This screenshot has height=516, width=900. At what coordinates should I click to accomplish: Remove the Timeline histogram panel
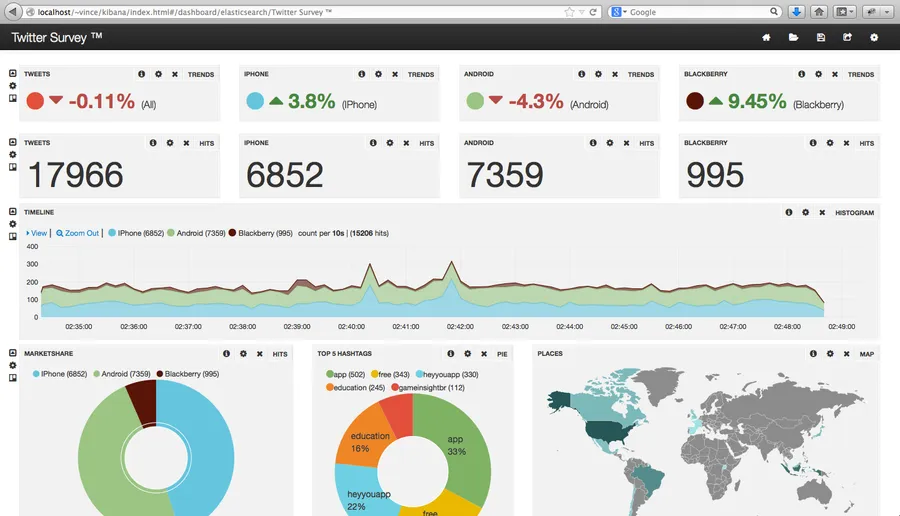coord(823,212)
